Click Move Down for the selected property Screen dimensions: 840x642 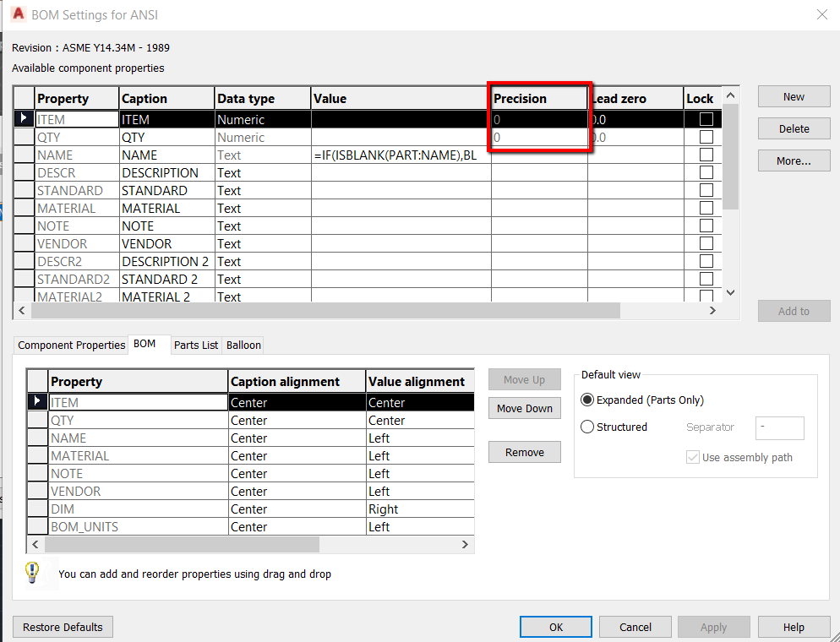click(524, 407)
